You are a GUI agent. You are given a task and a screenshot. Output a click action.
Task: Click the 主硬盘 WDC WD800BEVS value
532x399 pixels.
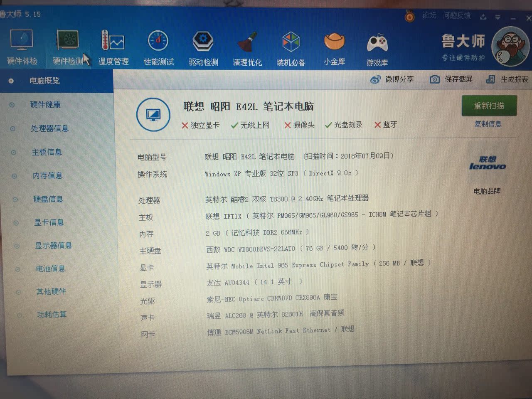[291, 248]
